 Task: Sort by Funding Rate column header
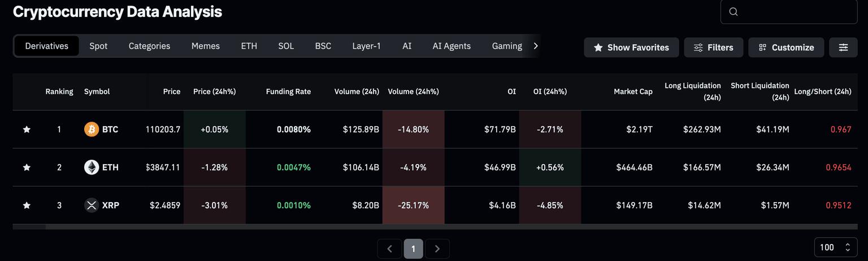pyautogui.click(x=288, y=91)
